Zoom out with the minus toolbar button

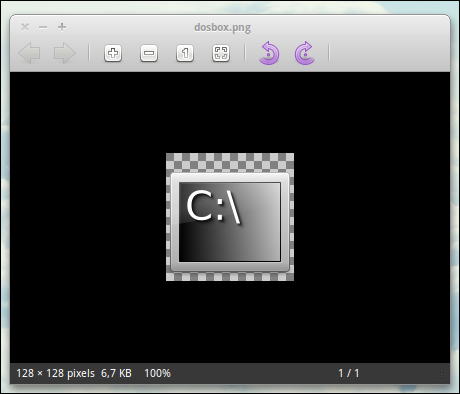point(149,53)
